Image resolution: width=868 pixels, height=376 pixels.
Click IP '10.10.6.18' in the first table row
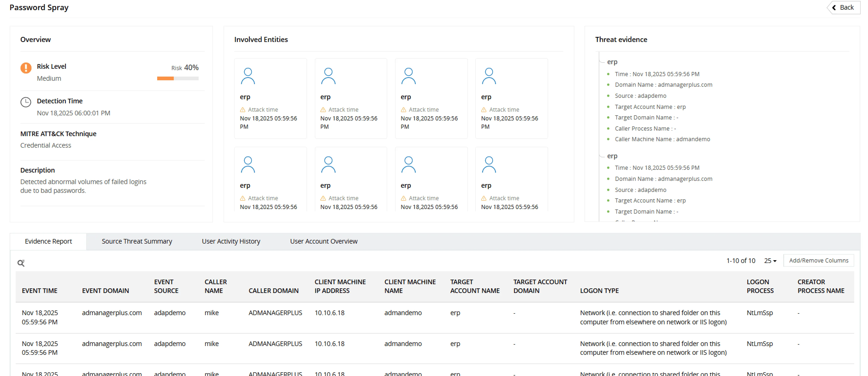330,313
